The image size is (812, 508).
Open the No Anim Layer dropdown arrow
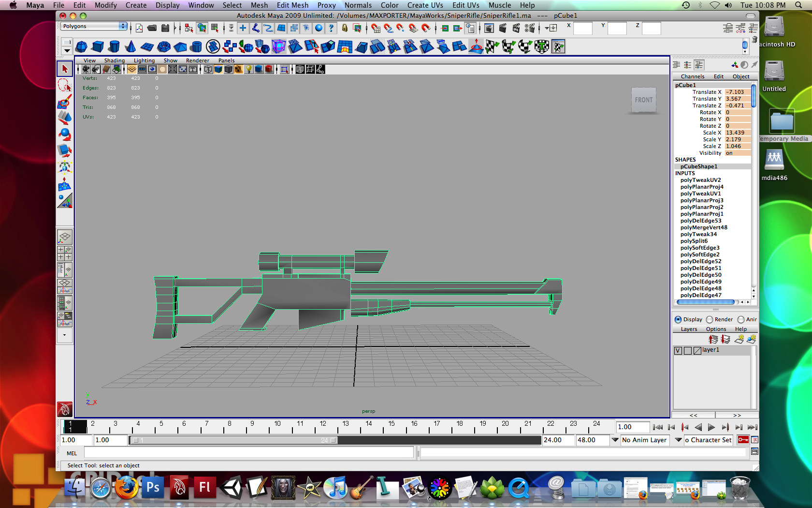[x=615, y=440]
